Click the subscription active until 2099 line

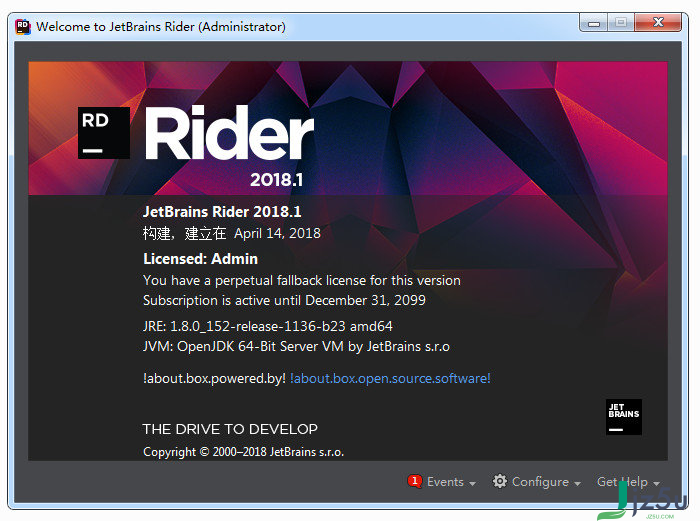tap(284, 300)
